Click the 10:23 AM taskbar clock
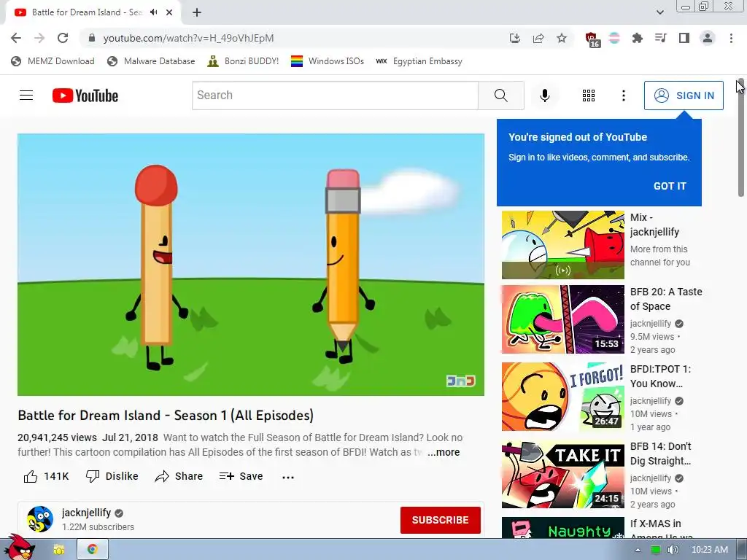The height and width of the screenshot is (560, 747). tap(710, 550)
